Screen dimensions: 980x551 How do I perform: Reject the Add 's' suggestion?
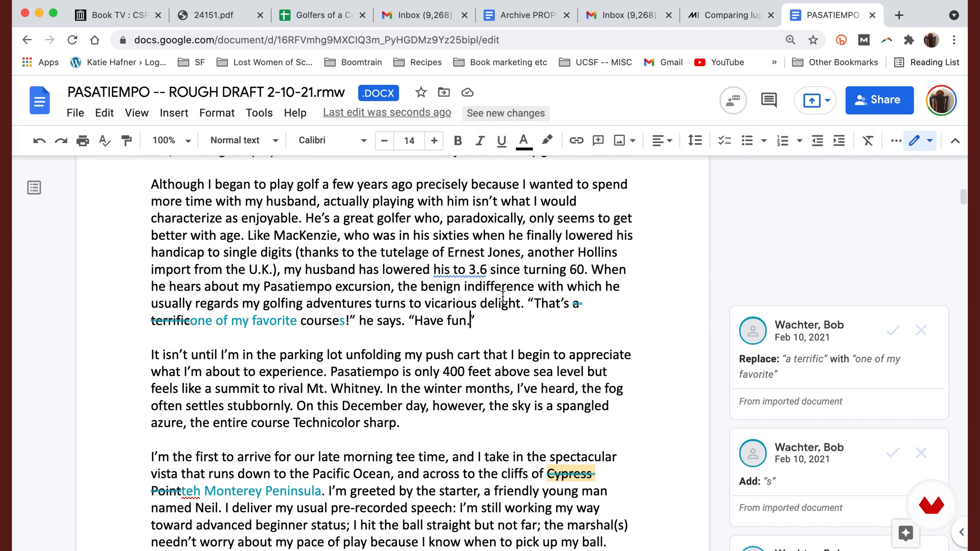tap(921, 453)
